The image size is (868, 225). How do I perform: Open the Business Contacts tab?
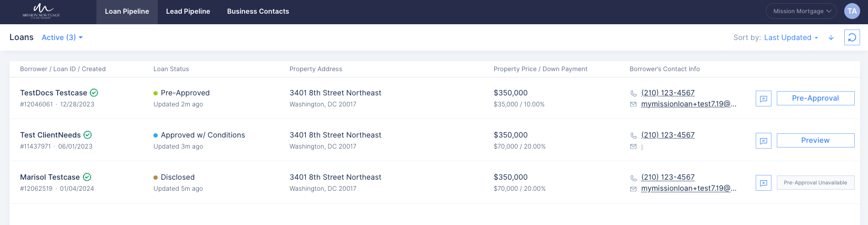coord(258,12)
